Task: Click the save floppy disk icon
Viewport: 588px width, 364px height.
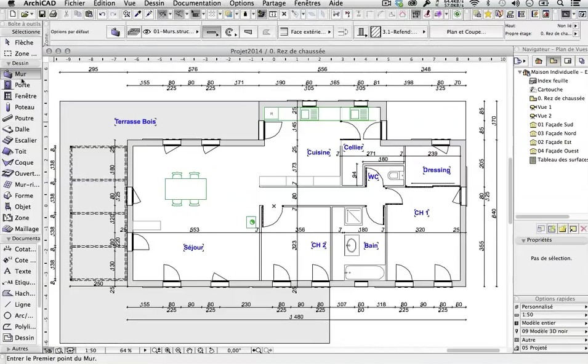Action: coord(42,14)
